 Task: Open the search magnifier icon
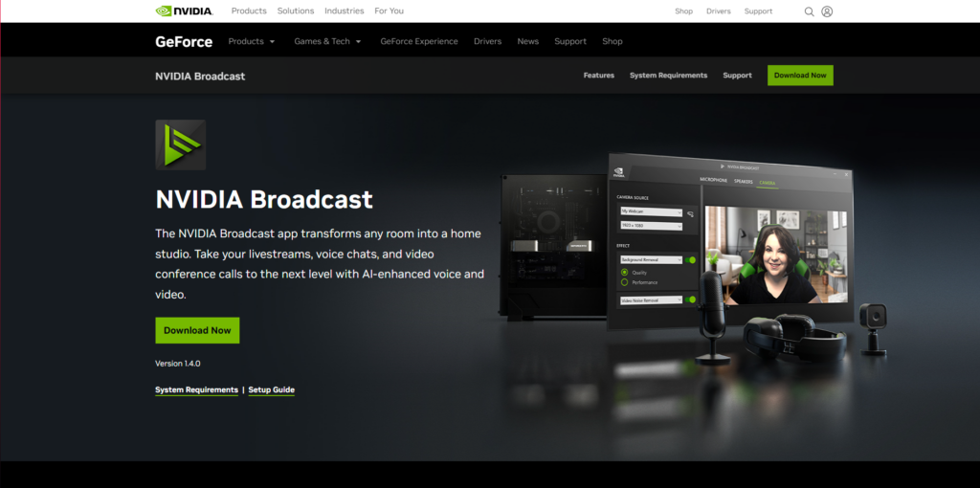pyautogui.click(x=809, y=11)
